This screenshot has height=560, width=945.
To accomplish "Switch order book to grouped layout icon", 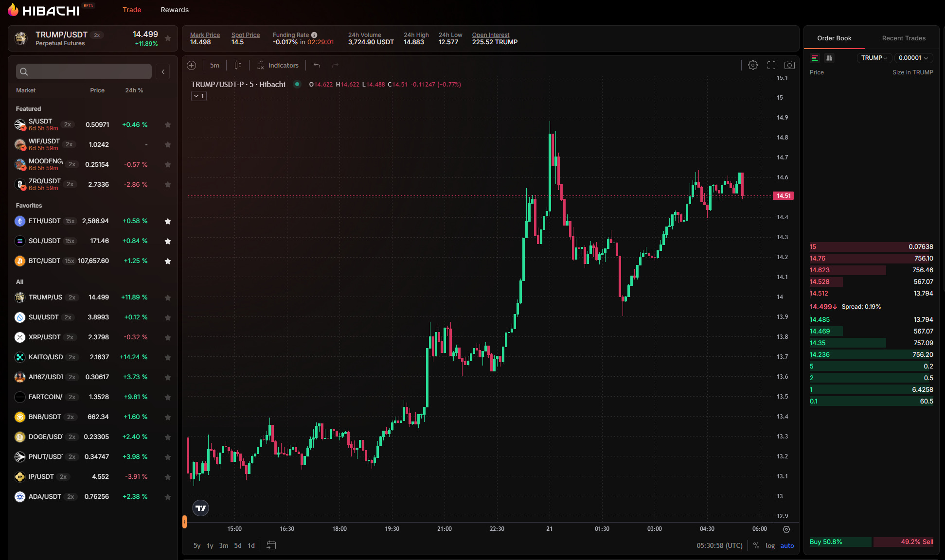I will (829, 58).
